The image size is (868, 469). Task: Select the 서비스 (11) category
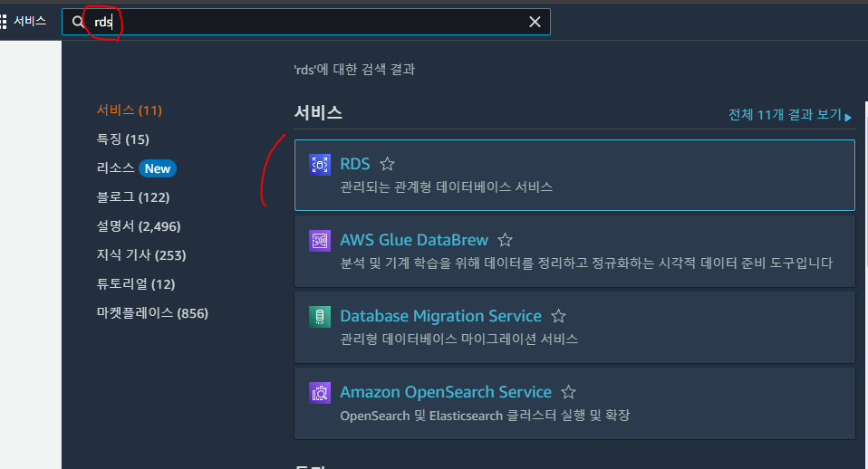pyautogui.click(x=129, y=110)
